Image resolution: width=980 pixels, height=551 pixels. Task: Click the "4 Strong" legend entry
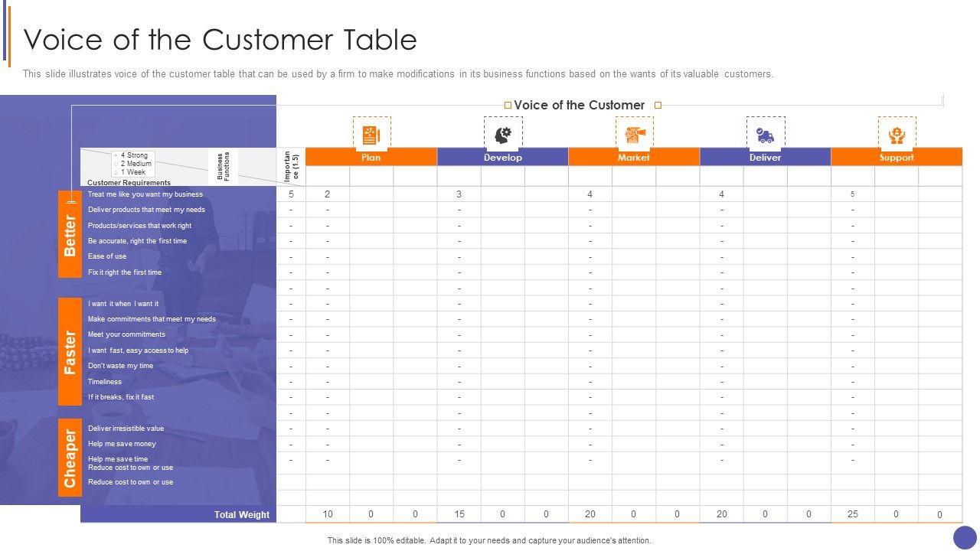point(133,155)
